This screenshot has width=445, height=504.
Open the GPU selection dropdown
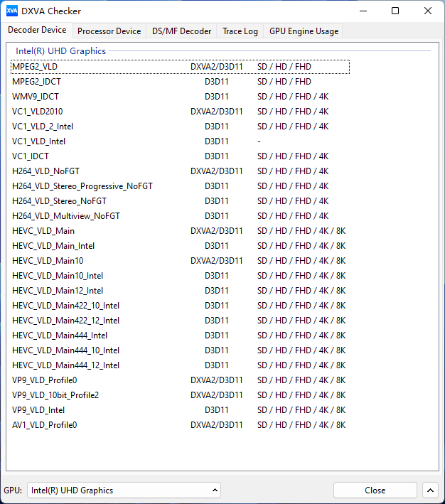(x=124, y=490)
